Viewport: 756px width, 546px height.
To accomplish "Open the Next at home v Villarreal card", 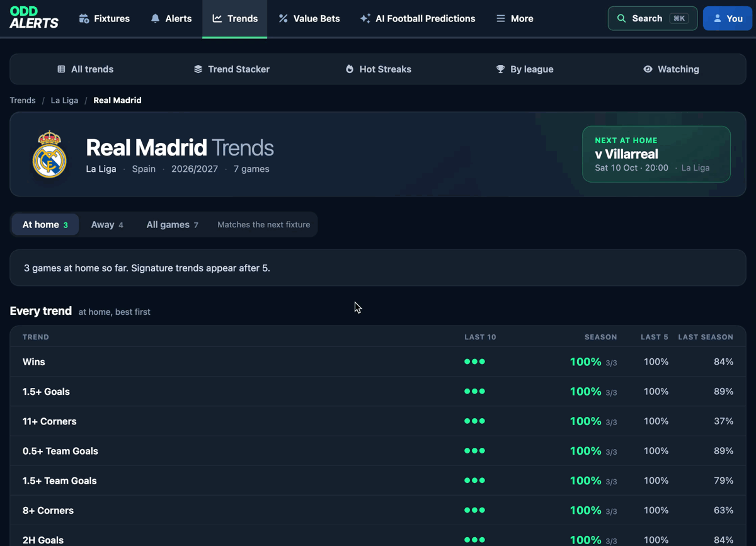I will [x=656, y=154].
